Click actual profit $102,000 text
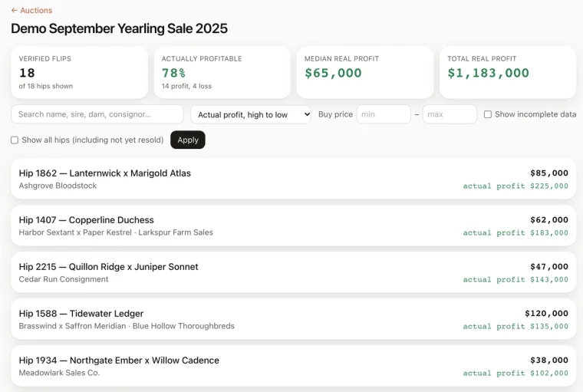Image resolution: width=583 pixels, height=392 pixels. pyautogui.click(x=515, y=374)
